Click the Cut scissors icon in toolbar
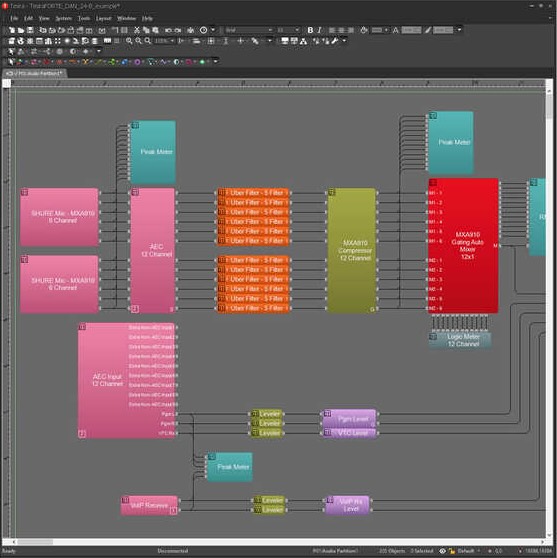Viewport: 557px width, 558px height. pos(137,30)
